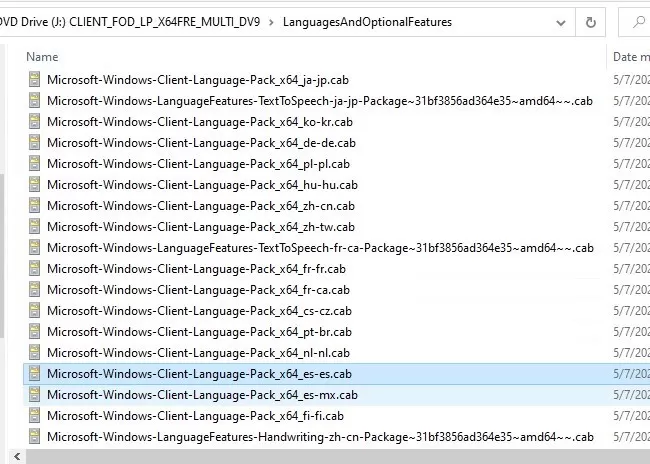Click the date cell of the ja-jp Language Pack row
Viewport: 650px width, 464px height.
[x=631, y=80]
